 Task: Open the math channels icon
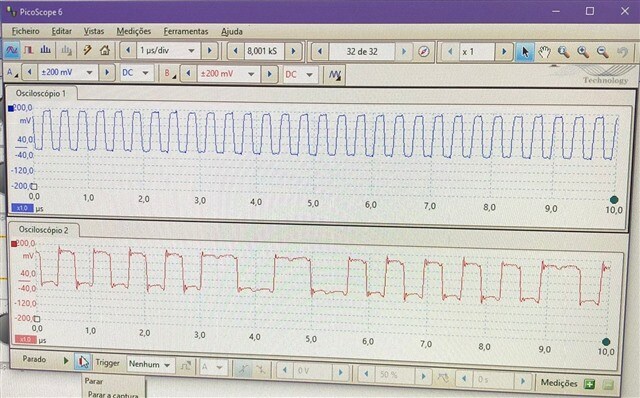335,75
